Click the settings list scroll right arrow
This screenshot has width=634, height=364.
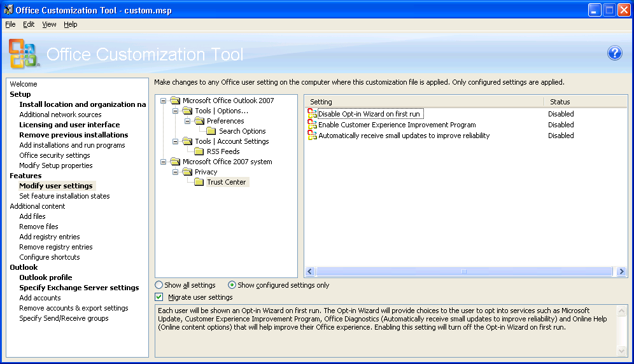621,271
